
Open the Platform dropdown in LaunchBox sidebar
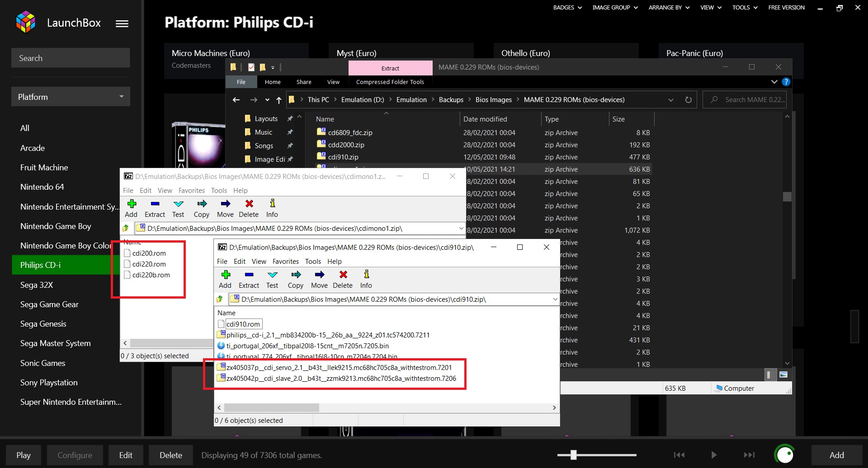click(71, 97)
